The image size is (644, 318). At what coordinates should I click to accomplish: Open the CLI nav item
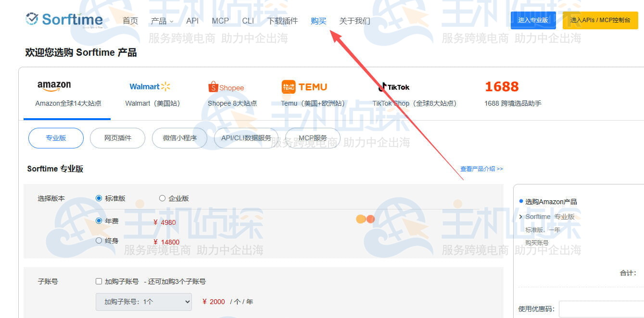(248, 21)
